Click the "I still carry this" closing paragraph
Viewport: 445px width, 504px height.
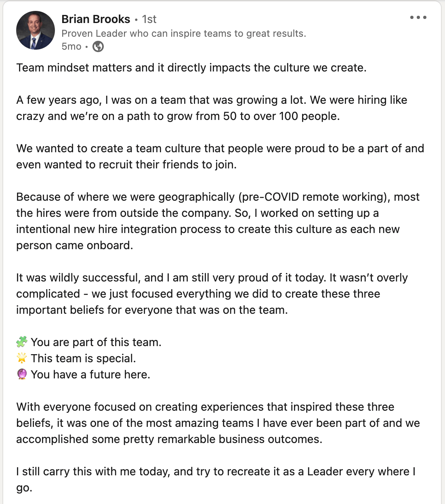(x=216, y=479)
